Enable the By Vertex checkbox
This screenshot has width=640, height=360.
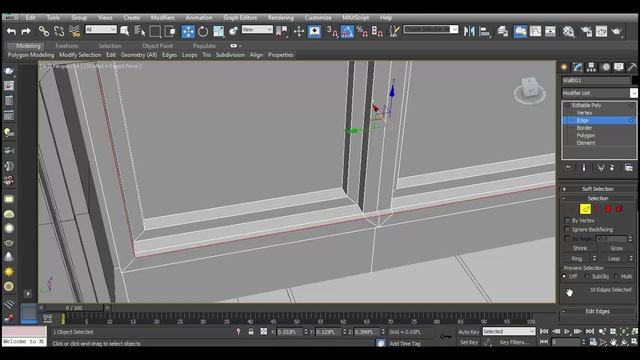[567, 220]
